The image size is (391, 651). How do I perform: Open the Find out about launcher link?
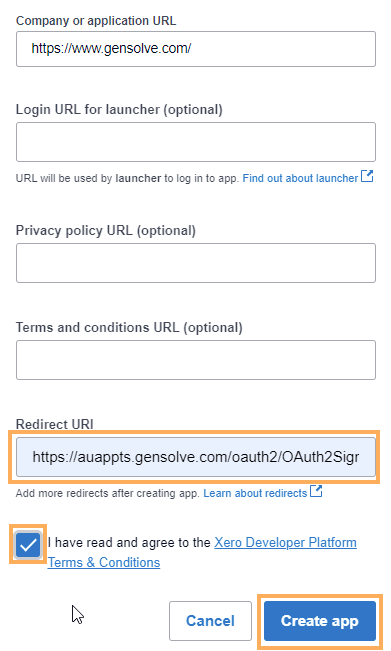pyautogui.click(x=300, y=178)
